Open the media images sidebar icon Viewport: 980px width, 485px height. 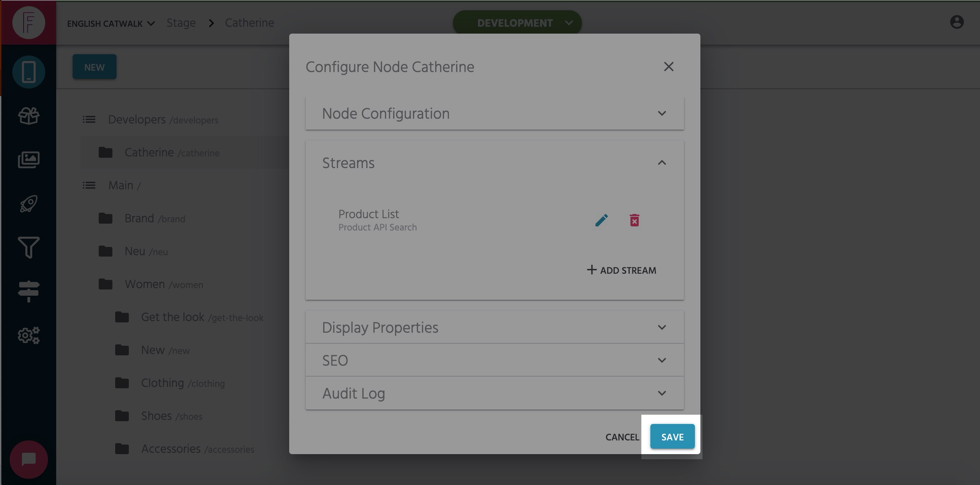pyautogui.click(x=28, y=159)
